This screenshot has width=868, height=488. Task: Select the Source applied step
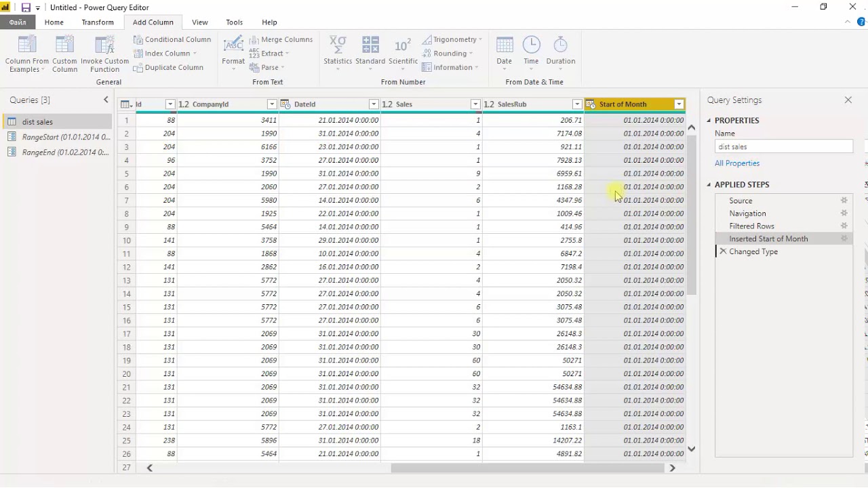(784, 201)
